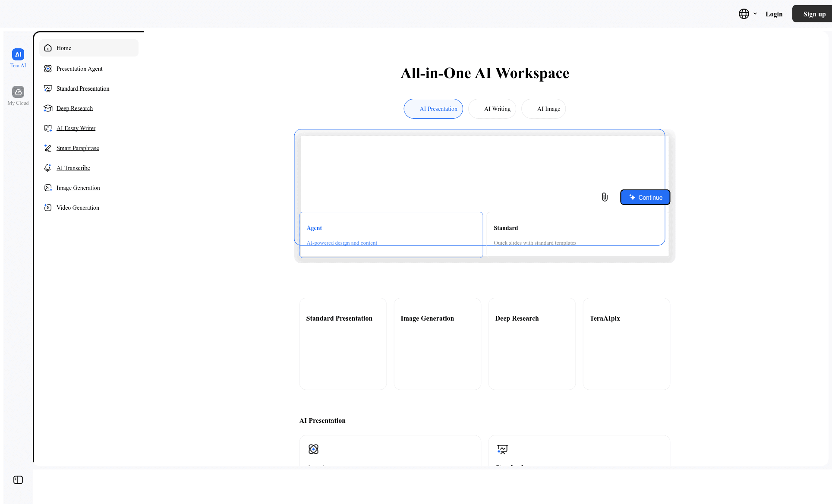Select the Agent presentation mode
Screen dimensions: 832x504
pyautogui.click(x=391, y=234)
